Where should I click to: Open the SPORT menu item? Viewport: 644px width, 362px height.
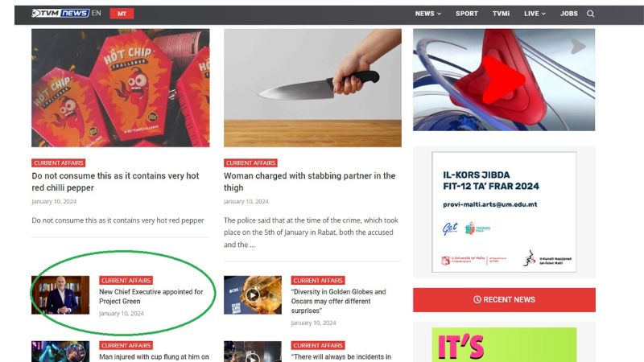(467, 14)
